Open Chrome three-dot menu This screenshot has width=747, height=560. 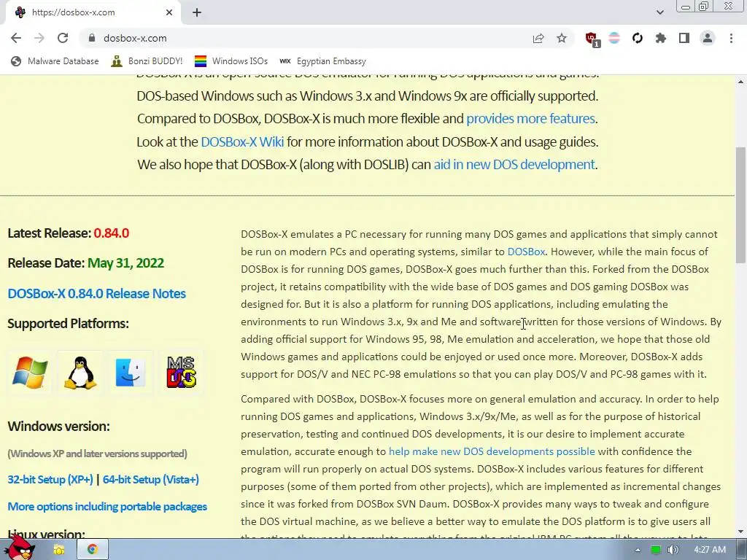pyautogui.click(x=731, y=38)
